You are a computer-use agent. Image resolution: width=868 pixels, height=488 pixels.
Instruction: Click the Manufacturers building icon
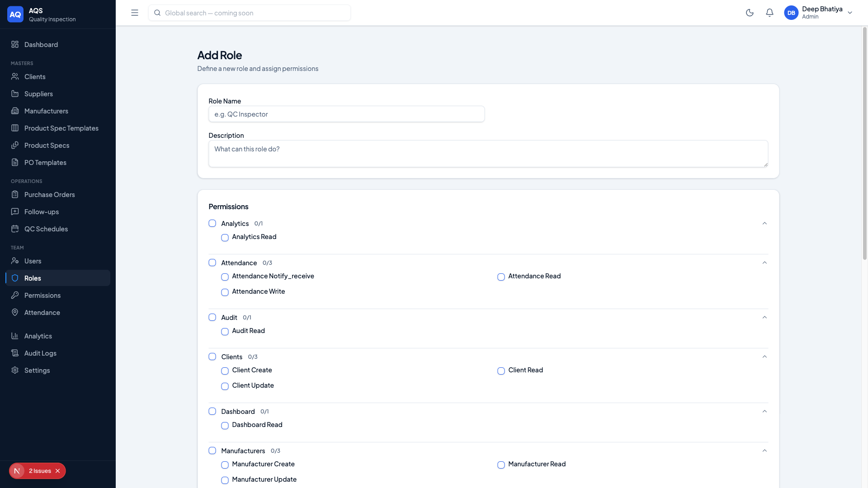point(15,111)
